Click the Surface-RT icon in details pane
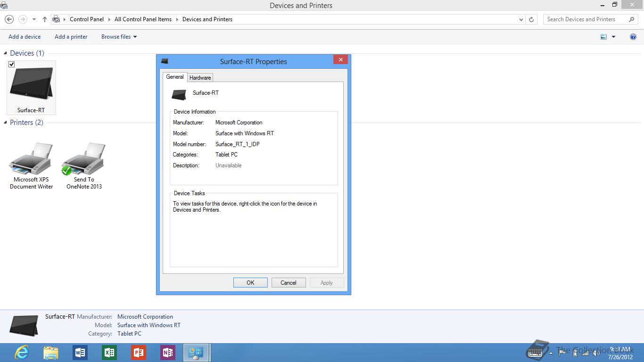 click(24, 325)
